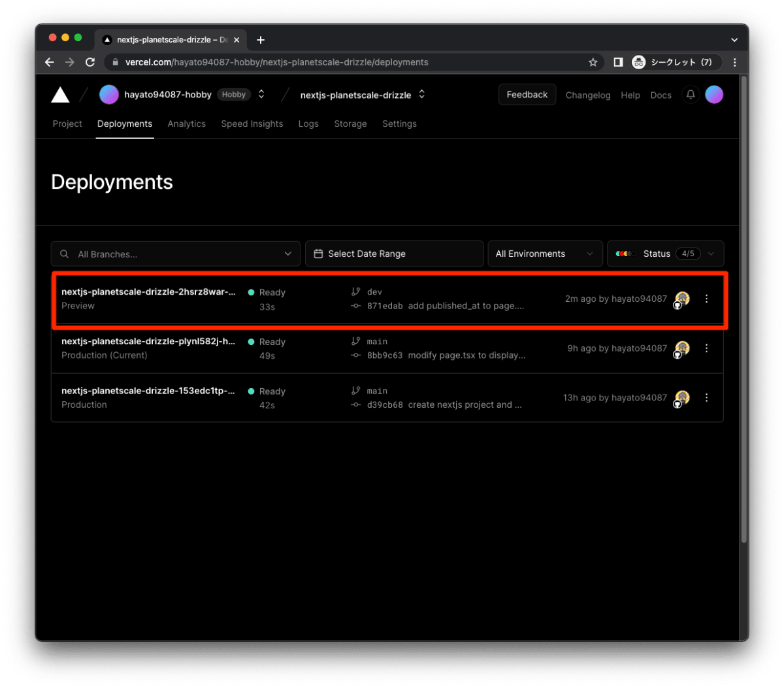Click the author avatar on the 9h ago deployment
784x688 pixels.
[682, 349]
